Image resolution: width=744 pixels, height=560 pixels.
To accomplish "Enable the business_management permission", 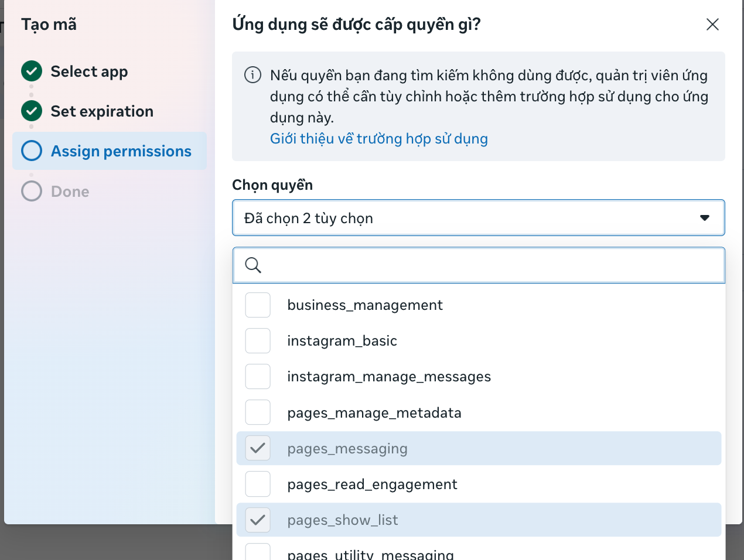I will click(x=258, y=305).
